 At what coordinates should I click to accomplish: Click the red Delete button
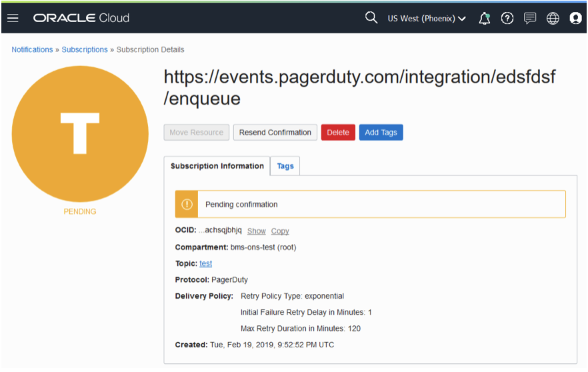(338, 133)
